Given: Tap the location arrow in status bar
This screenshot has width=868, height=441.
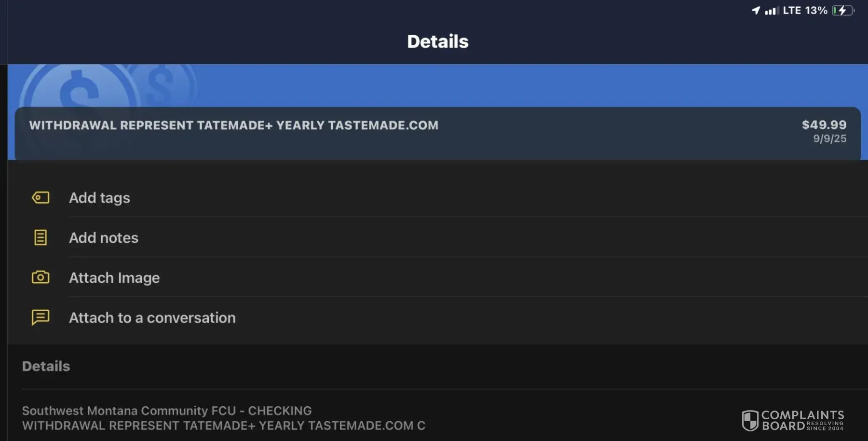Looking at the screenshot, I should [756, 10].
